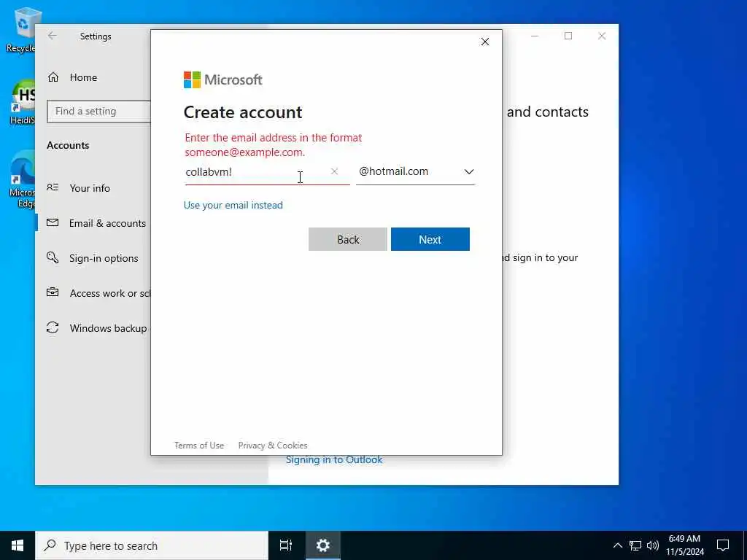Image resolution: width=747 pixels, height=560 pixels.
Task: Maximize the Settings window
Action: click(568, 36)
